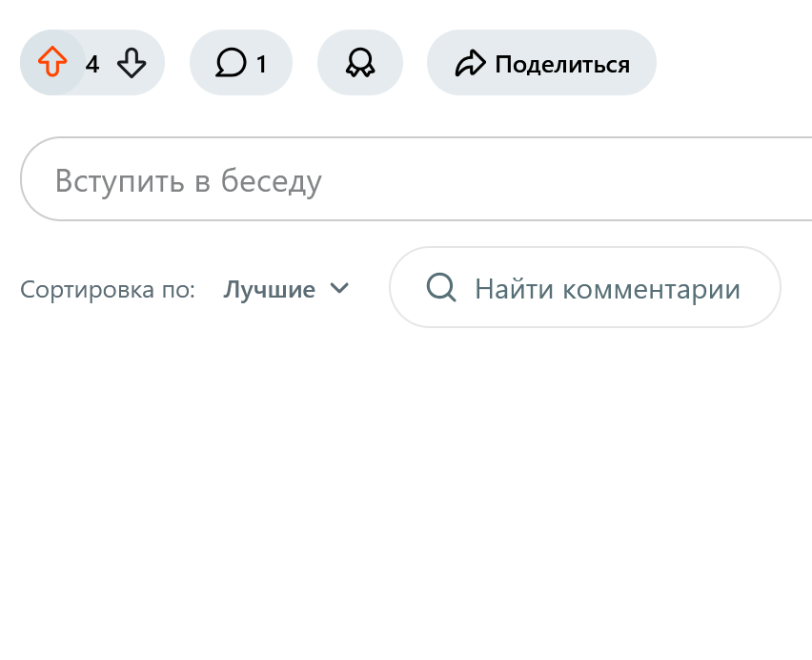Expand the chevron next to Лучшие

pyautogui.click(x=339, y=287)
